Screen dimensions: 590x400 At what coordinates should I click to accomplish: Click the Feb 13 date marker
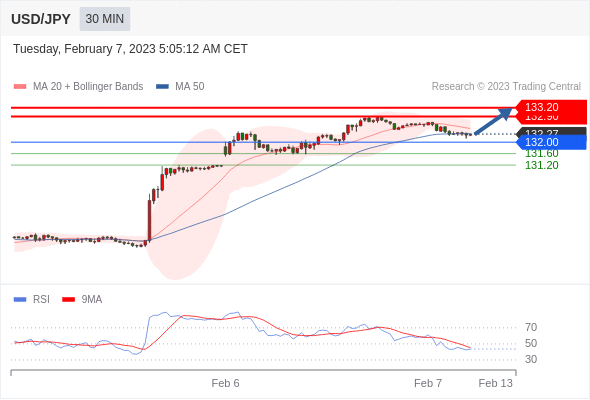pyautogui.click(x=495, y=383)
